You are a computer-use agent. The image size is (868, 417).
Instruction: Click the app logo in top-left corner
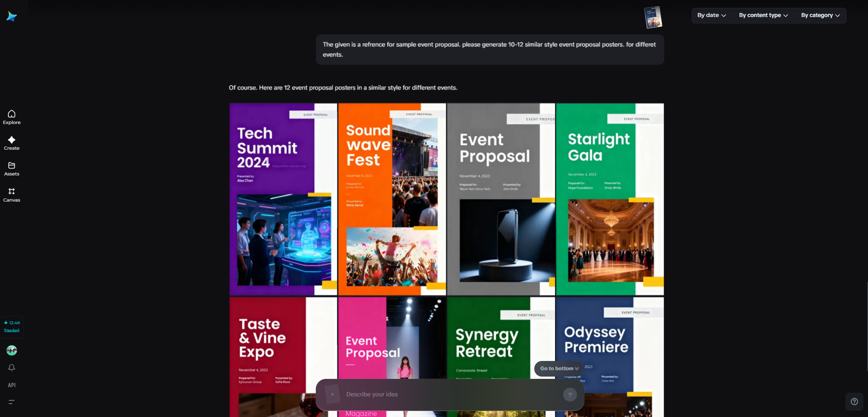tap(11, 17)
